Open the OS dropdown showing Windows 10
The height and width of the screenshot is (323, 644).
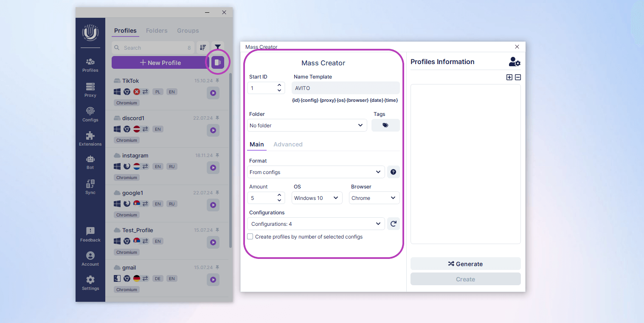317,198
